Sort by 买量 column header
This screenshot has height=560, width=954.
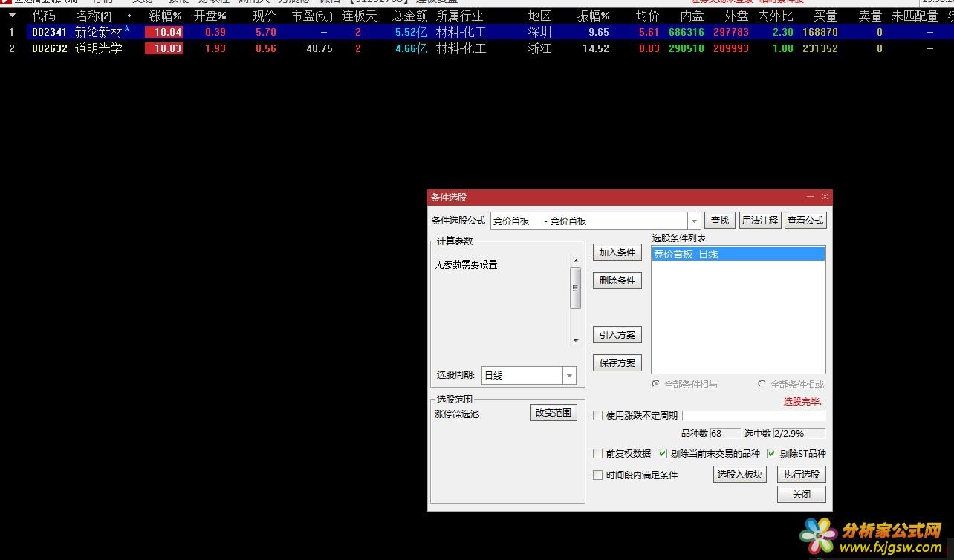(825, 16)
